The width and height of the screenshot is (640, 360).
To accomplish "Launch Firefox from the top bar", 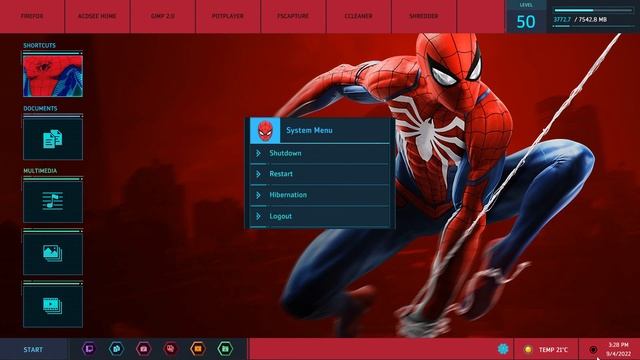I will click(32, 16).
